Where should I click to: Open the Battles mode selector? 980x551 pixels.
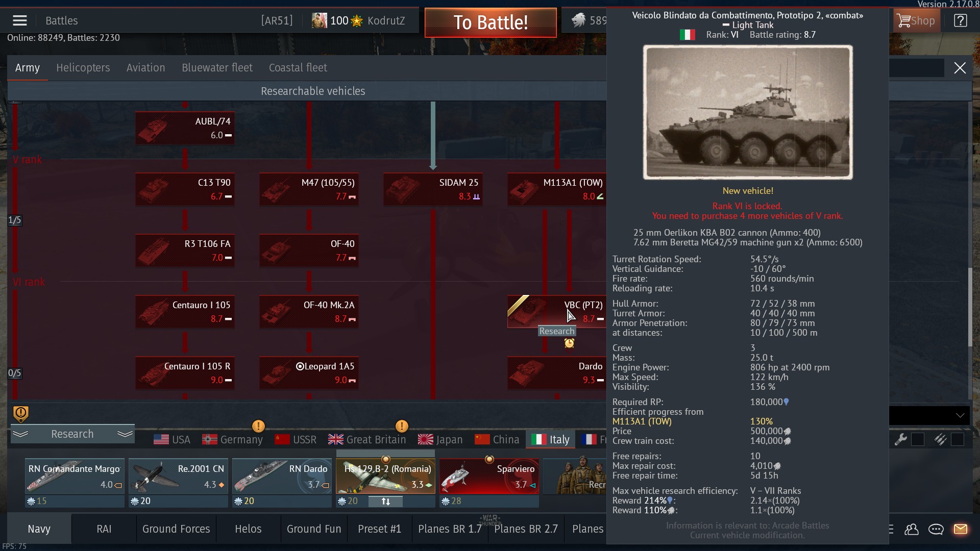62,20
